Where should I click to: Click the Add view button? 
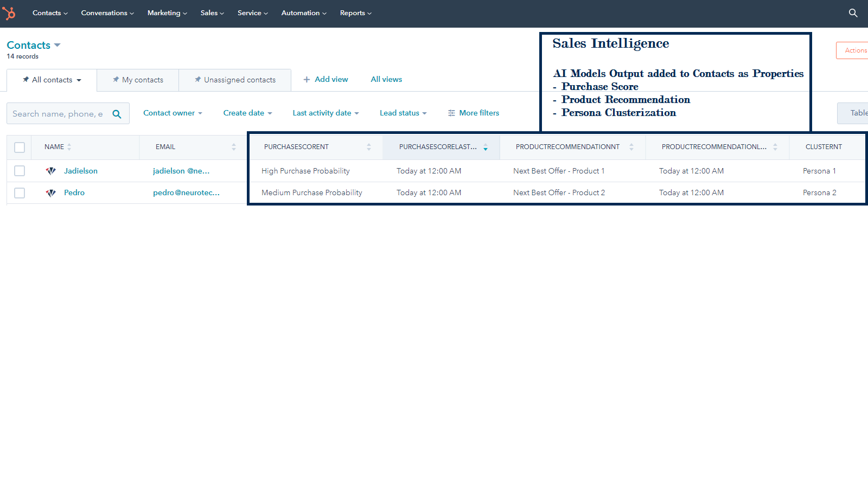coord(325,79)
